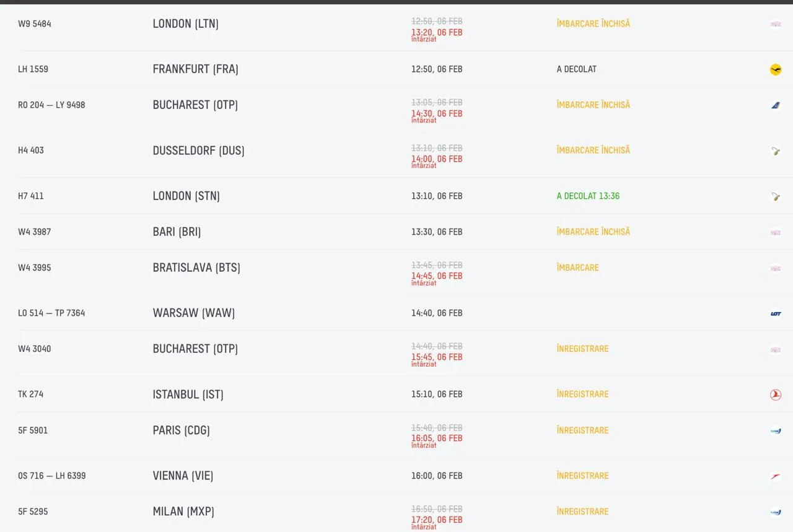Click ÎNREGISTRARE status for Vienna flight

(582, 476)
